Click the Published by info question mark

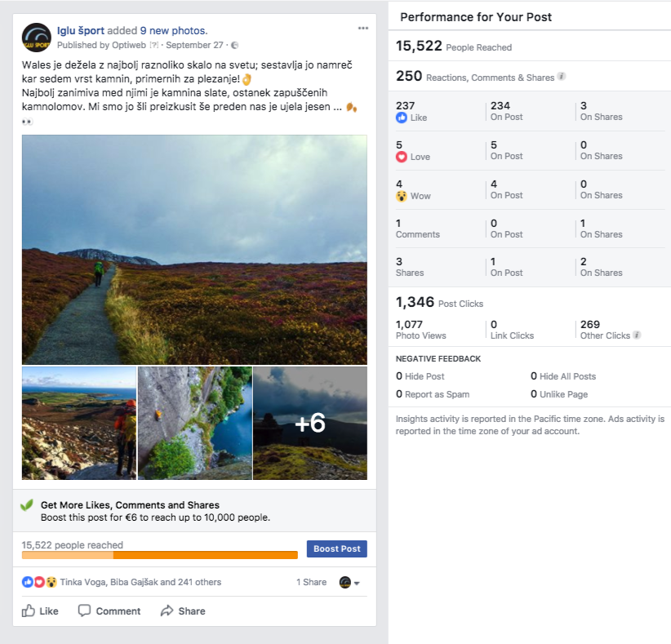click(153, 45)
